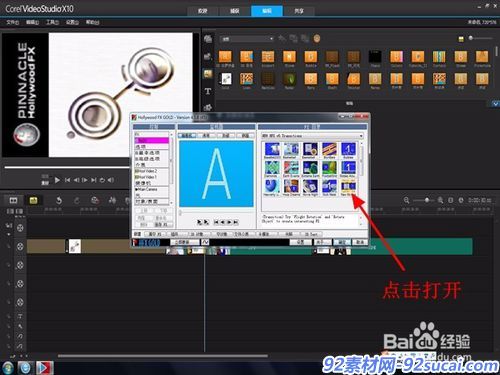Select the title track T icon
Viewport: 500px width, 375px height.
click(x=20, y=316)
